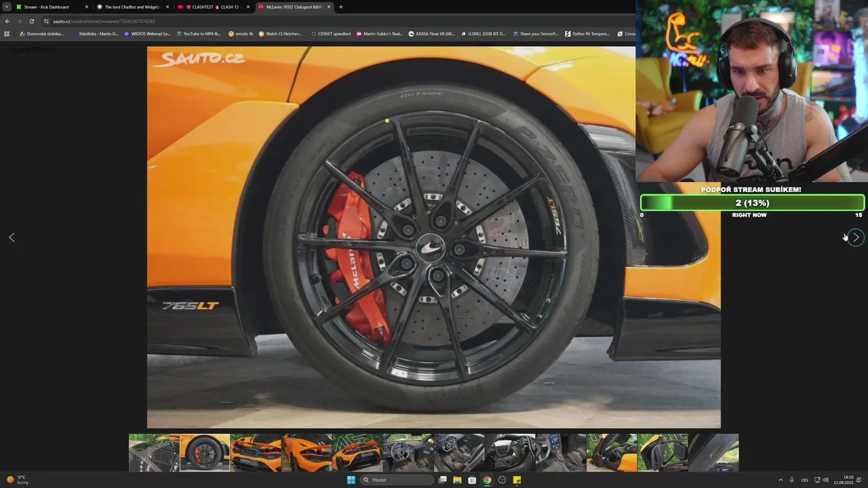Open volume control speaker icon
Viewport: 868px width, 488px height.
tap(826, 480)
